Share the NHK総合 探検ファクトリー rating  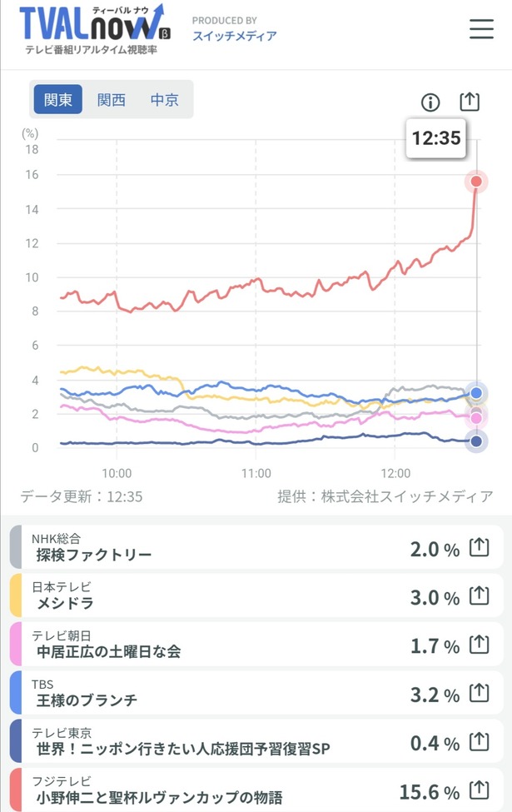pos(479,547)
